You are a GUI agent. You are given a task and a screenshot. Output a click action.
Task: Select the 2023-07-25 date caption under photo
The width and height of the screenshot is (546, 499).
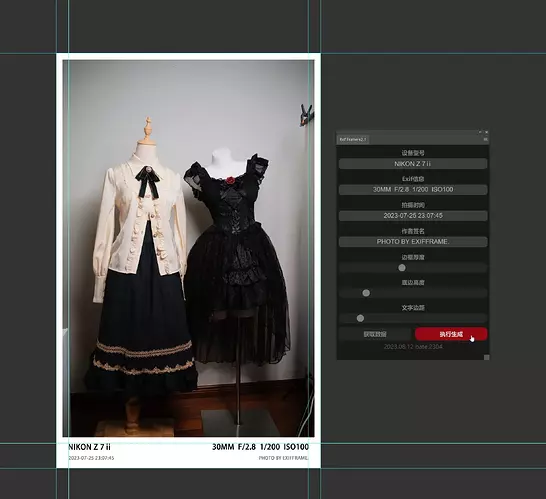tap(91, 458)
